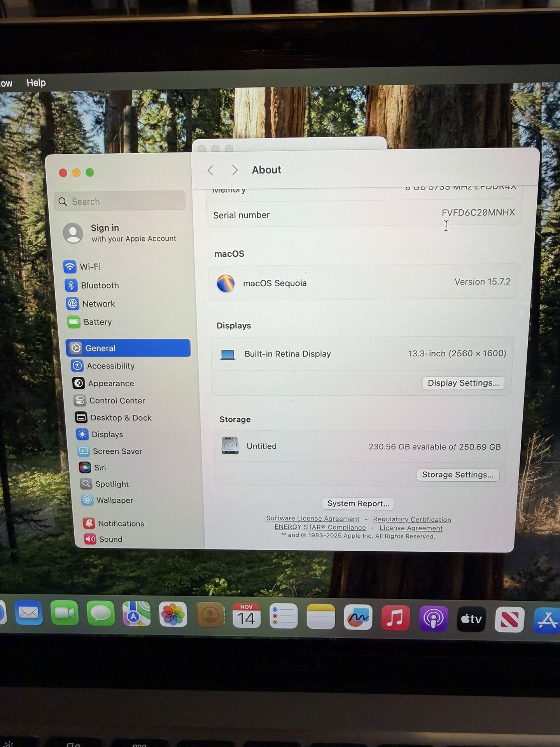
Task: Open Bluetooth settings in sidebar
Action: point(92,285)
